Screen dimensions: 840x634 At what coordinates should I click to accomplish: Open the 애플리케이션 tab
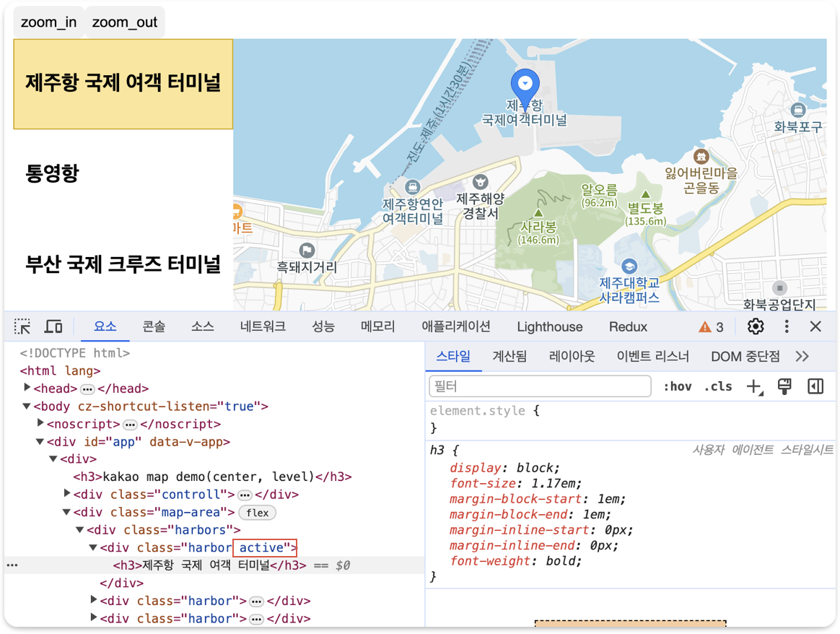click(x=456, y=326)
